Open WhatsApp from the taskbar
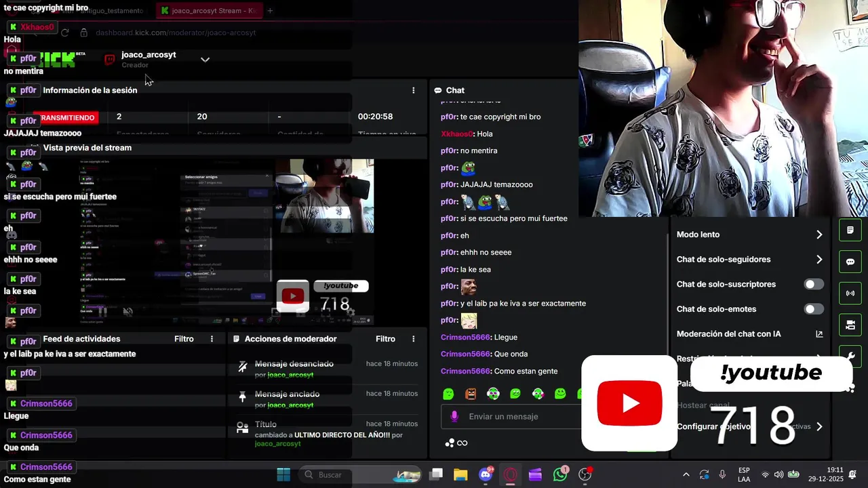This screenshot has height=488, width=868. (560, 474)
